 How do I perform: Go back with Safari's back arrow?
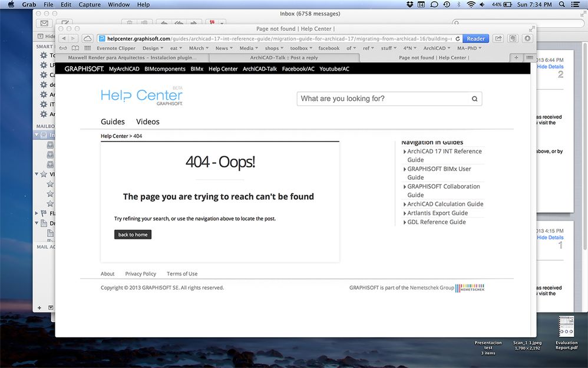point(64,39)
